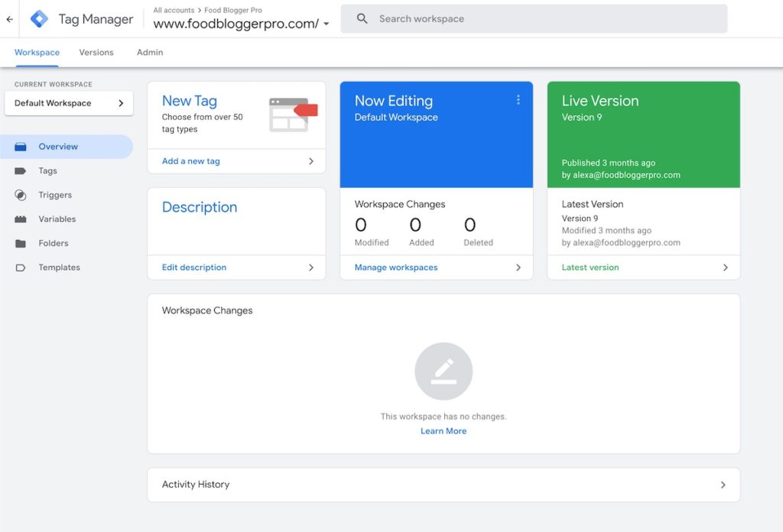Click the search magnifier icon
This screenshot has height=532, width=783.
click(362, 18)
